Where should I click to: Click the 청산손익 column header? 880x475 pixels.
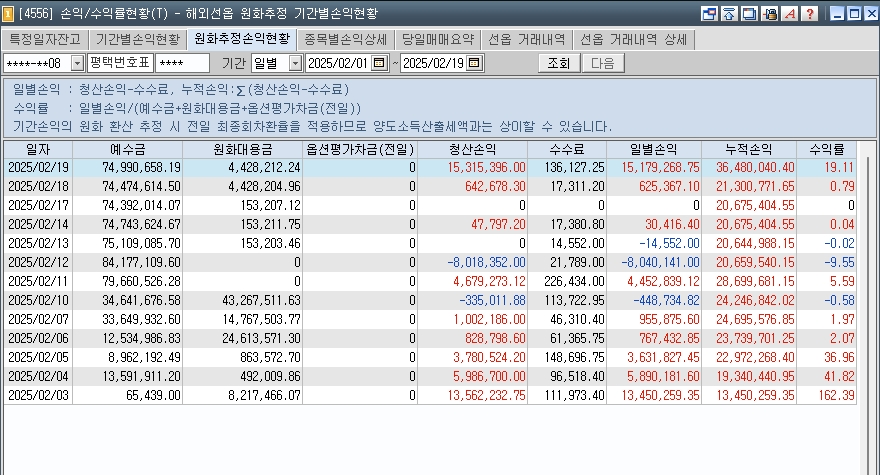pos(473,149)
